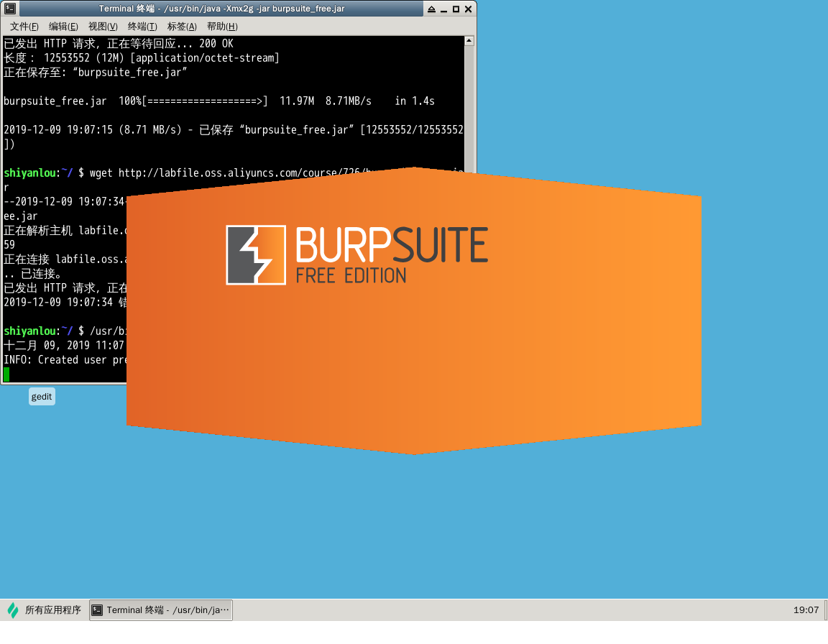Click the Terminal vertical scrollbar track
Image resolution: width=828 pixels, height=644 pixels.
[469, 109]
